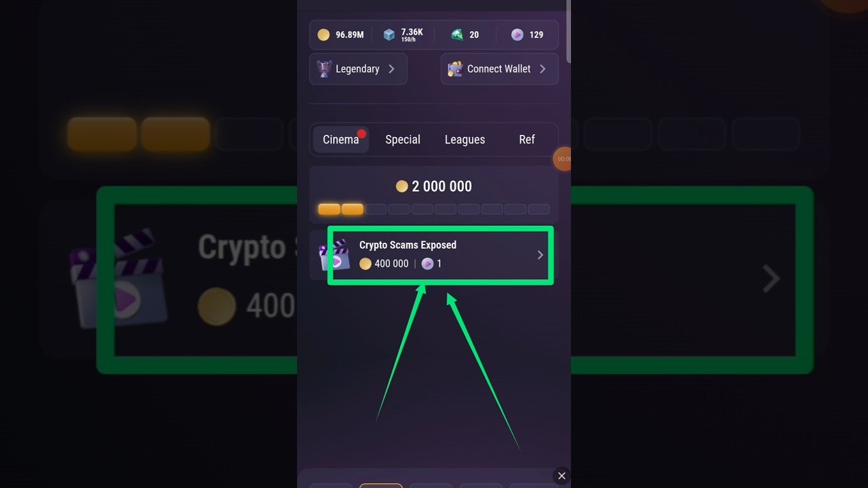Open the Special tab

click(403, 140)
